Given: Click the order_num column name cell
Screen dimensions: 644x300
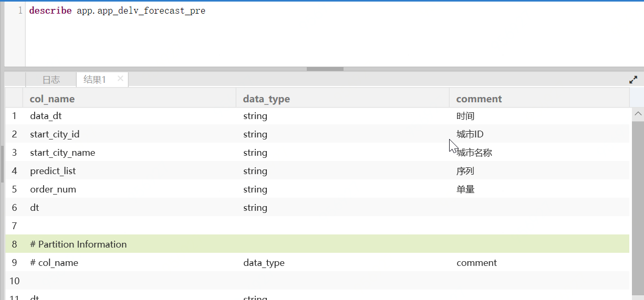Looking at the screenshot, I should point(53,189).
